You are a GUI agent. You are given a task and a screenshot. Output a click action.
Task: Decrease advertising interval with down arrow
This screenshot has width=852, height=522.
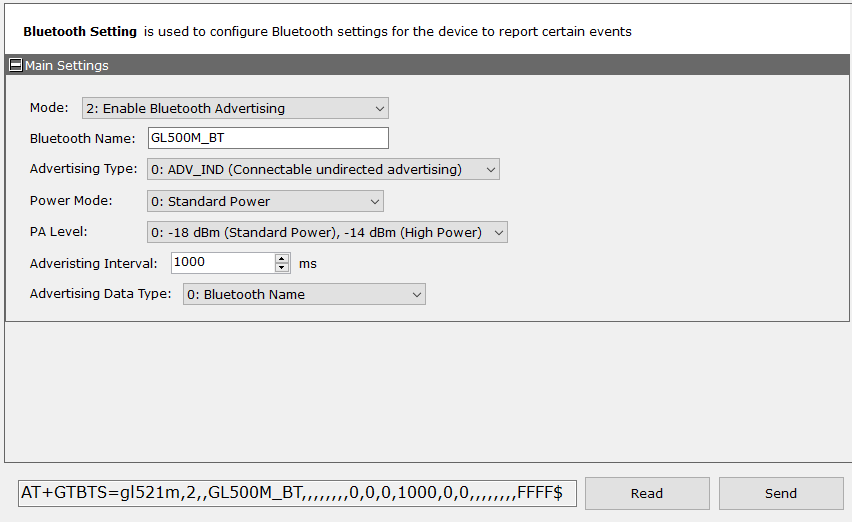coord(282,268)
